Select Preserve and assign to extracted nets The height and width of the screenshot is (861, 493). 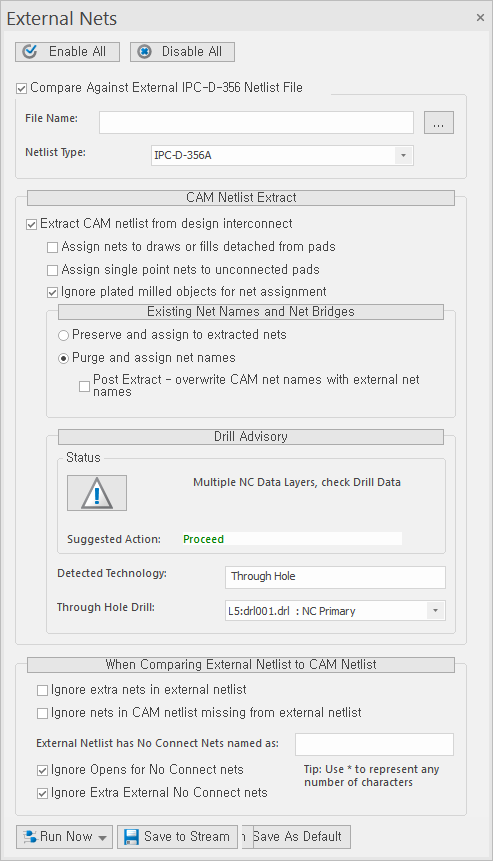[x=64, y=335]
